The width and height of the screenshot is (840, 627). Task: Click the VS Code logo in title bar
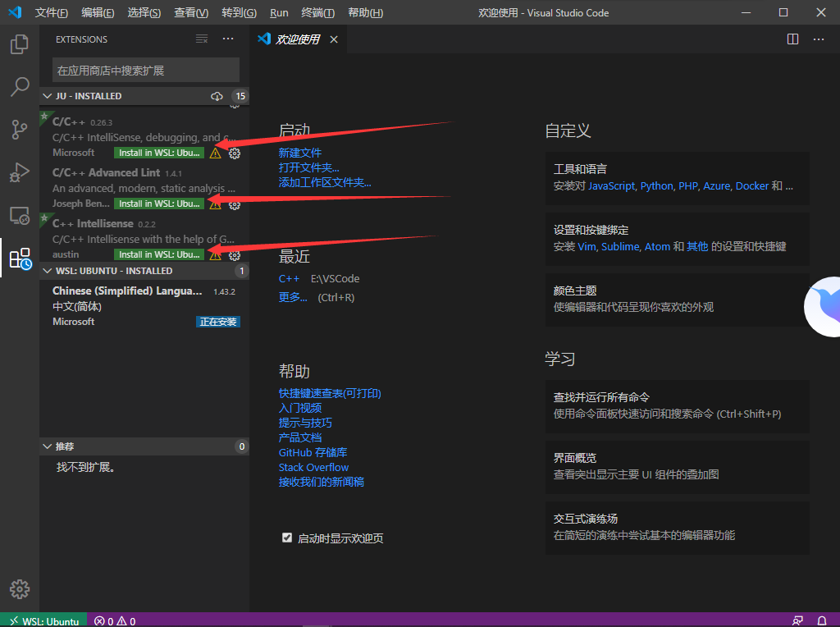[x=15, y=12]
